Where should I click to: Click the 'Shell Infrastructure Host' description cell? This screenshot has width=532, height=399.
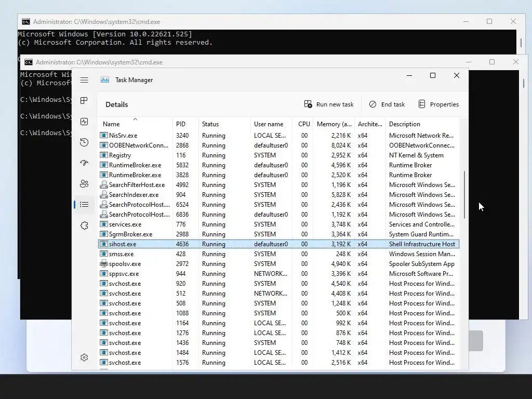coord(422,244)
